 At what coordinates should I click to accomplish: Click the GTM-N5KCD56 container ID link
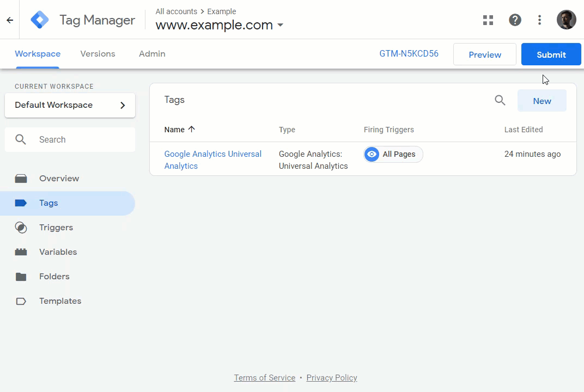409,54
